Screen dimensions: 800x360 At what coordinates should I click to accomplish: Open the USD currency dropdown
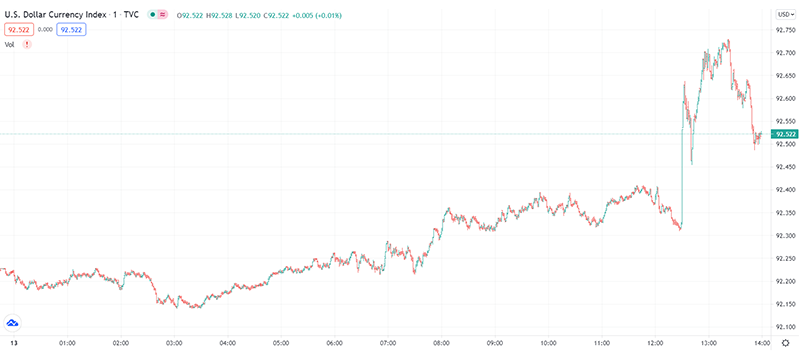(785, 15)
